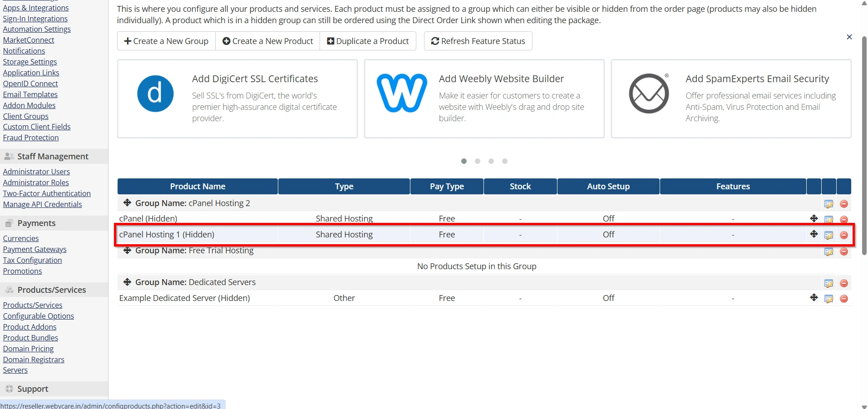Open Sign-In Integrations link
Viewport: 868px width, 409px height.
pyautogui.click(x=35, y=19)
